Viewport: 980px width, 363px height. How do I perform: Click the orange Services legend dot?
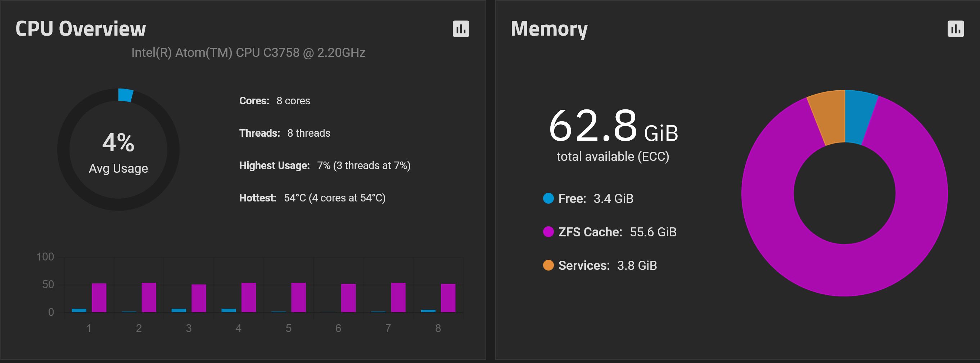coord(548,265)
